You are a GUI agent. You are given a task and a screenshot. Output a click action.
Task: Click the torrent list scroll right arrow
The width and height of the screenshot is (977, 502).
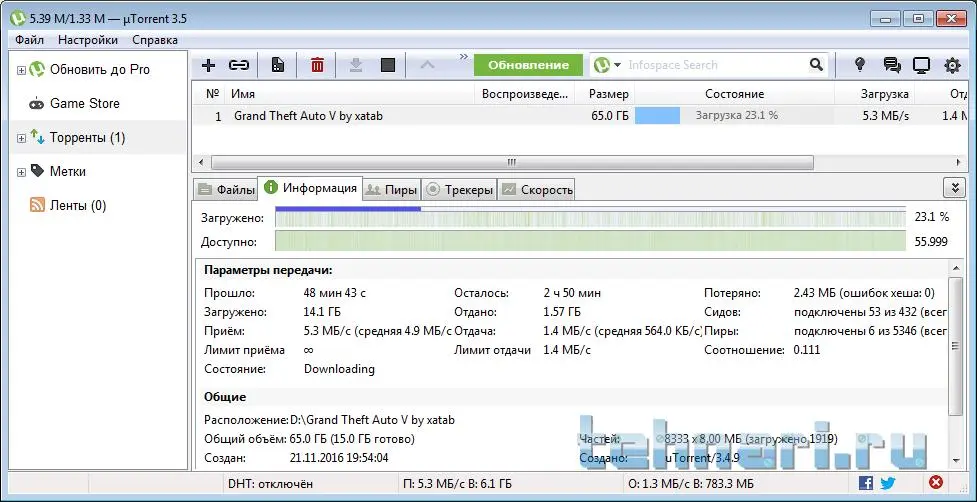[959, 163]
